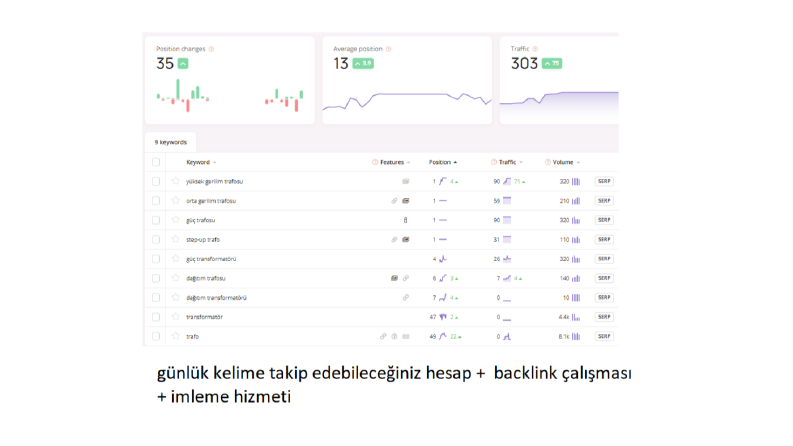Open traffic chart icon for 'güç transformatörü'
Image resolution: width=793 pixels, height=446 pixels.
click(x=507, y=259)
